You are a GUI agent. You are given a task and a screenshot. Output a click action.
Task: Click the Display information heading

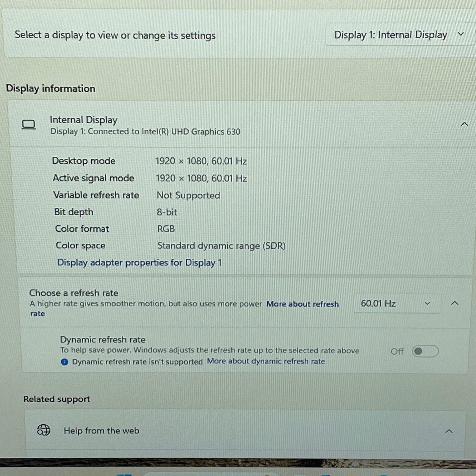(51, 88)
